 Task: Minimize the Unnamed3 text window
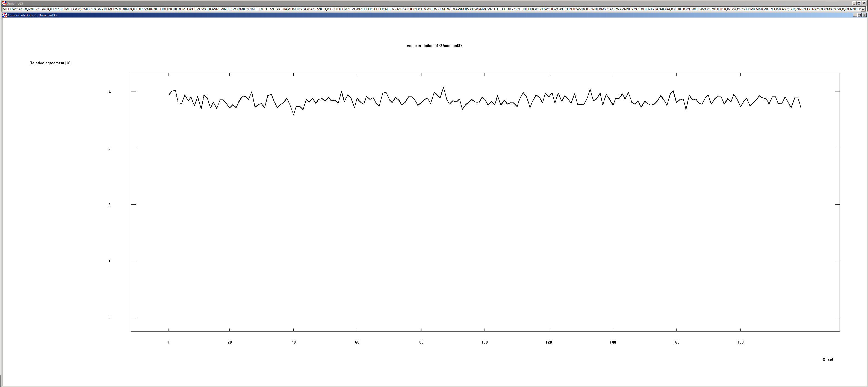(854, 3)
